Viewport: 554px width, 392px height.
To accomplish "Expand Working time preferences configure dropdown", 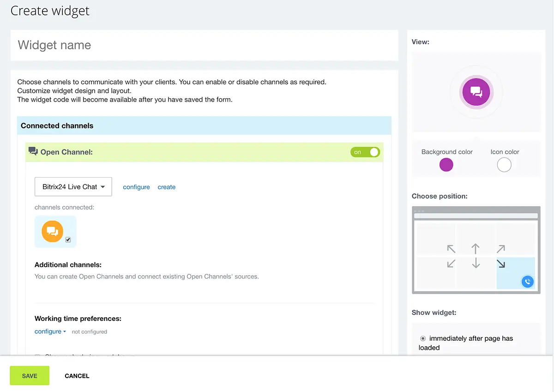I will 50,332.
